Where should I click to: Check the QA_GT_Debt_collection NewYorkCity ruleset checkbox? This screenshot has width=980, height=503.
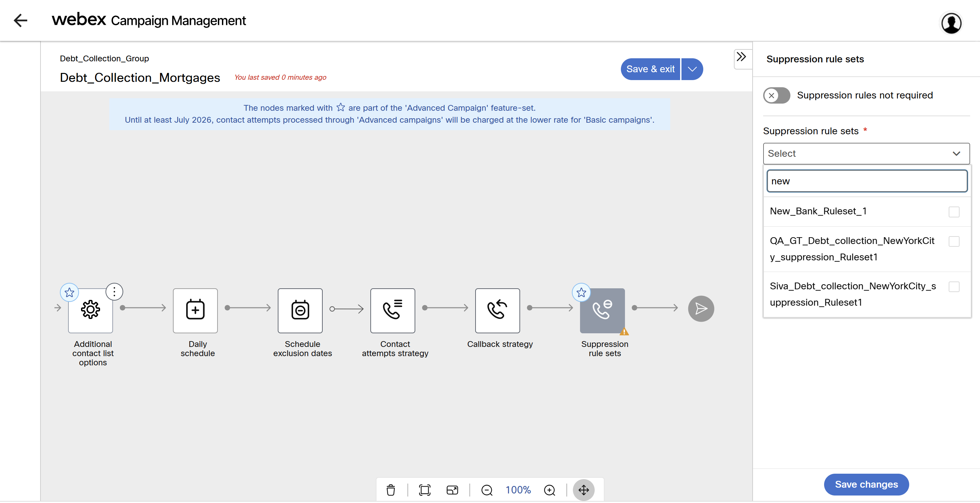953,241
